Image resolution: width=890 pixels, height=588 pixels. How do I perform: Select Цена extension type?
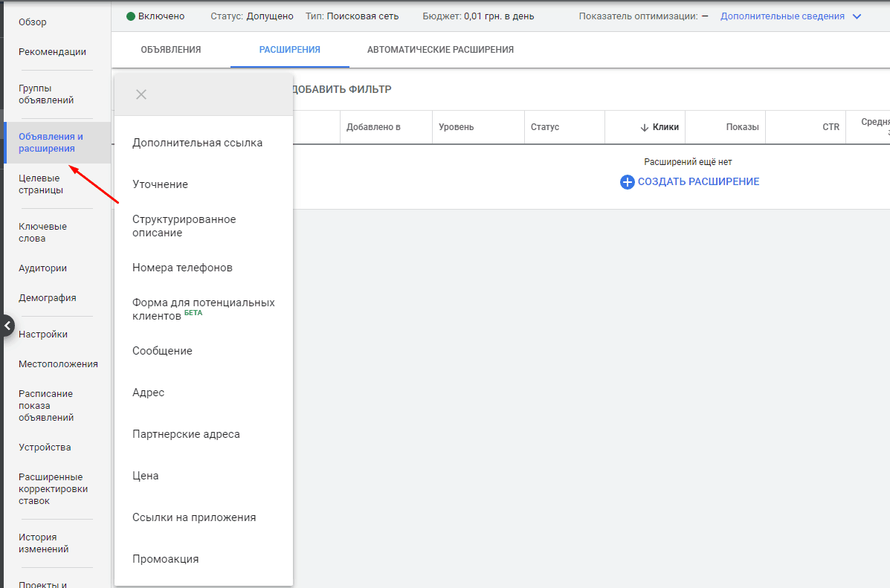(x=144, y=475)
